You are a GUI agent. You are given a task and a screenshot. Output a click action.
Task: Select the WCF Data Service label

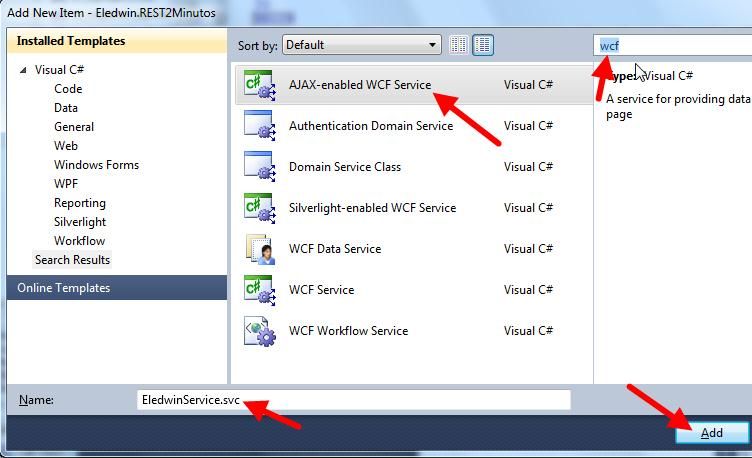coord(335,249)
